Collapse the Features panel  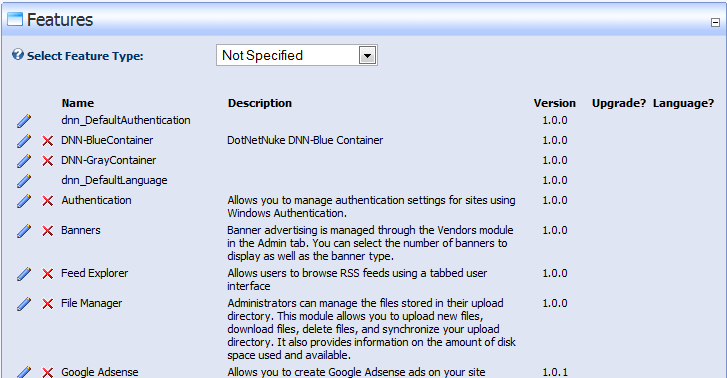point(715,22)
